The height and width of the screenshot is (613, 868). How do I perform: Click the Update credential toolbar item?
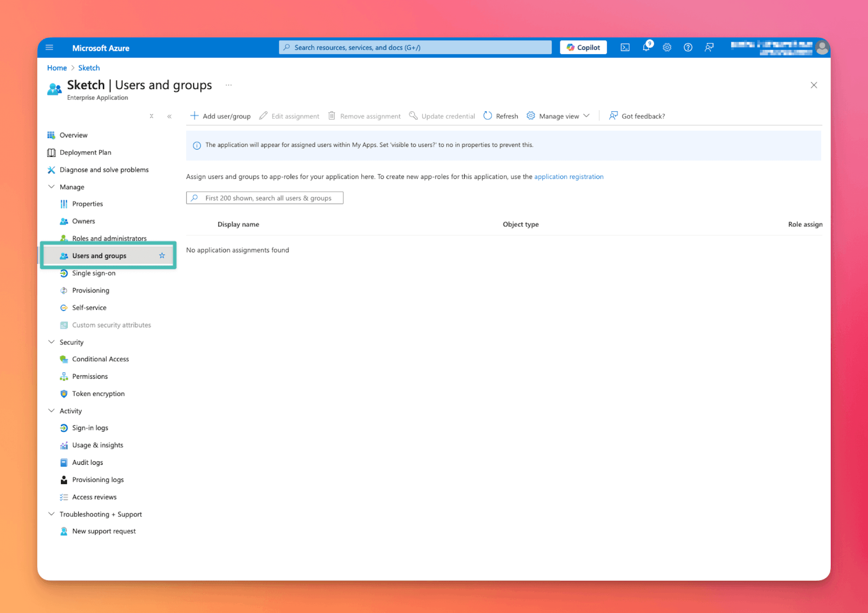click(x=442, y=116)
